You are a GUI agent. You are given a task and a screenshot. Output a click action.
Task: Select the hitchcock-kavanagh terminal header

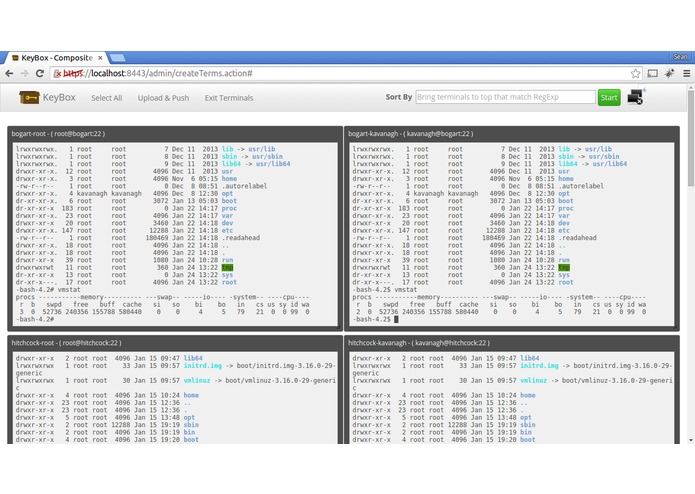pos(511,343)
